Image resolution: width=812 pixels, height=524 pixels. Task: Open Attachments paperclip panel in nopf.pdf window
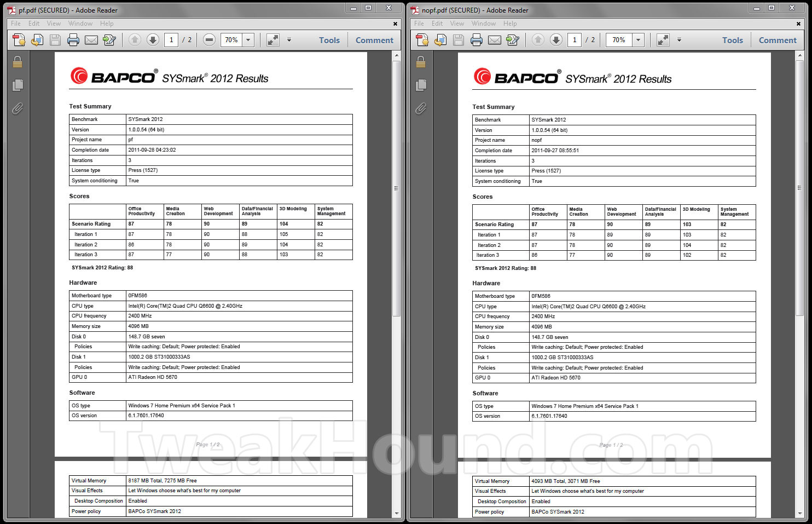[421, 108]
